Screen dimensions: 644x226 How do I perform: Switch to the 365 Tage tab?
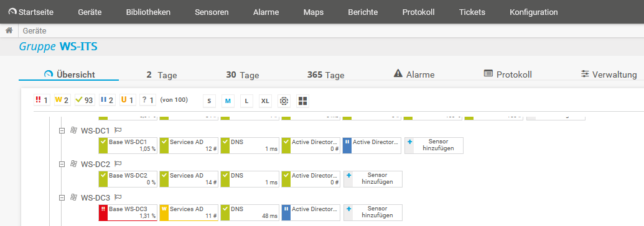tap(325, 75)
